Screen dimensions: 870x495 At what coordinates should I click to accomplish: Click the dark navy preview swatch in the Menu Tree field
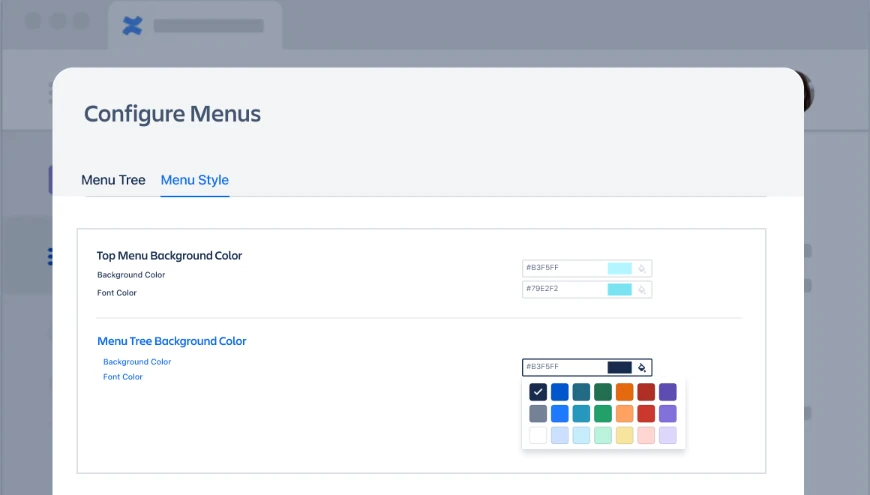(x=620, y=367)
